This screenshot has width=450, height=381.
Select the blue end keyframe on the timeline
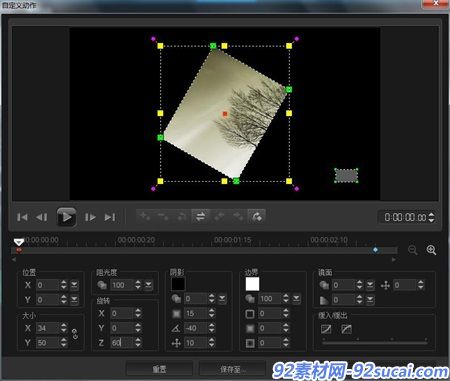376,250
